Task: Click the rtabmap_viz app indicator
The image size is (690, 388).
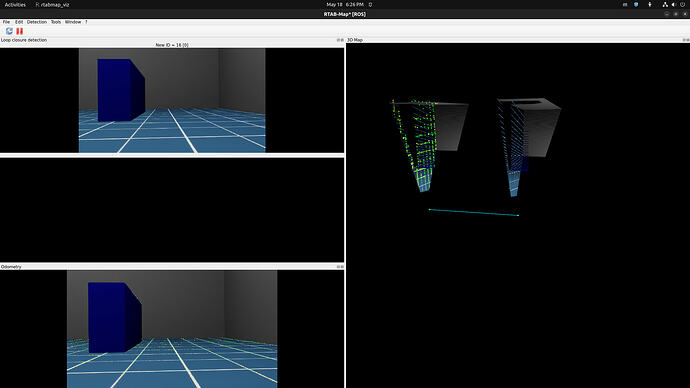Action: tap(52, 4)
